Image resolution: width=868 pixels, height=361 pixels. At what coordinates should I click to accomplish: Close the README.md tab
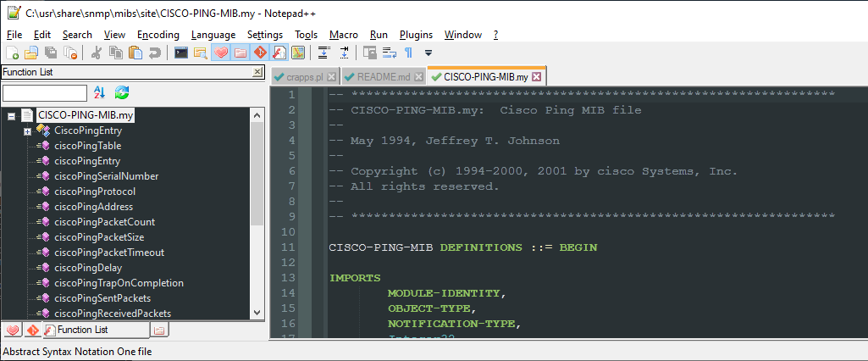pyautogui.click(x=418, y=77)
